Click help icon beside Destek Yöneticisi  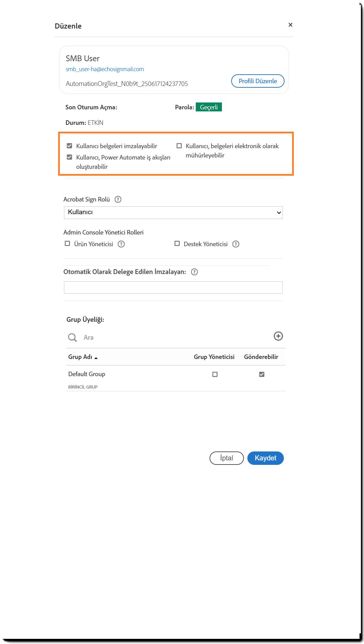(x=236, y=244)
